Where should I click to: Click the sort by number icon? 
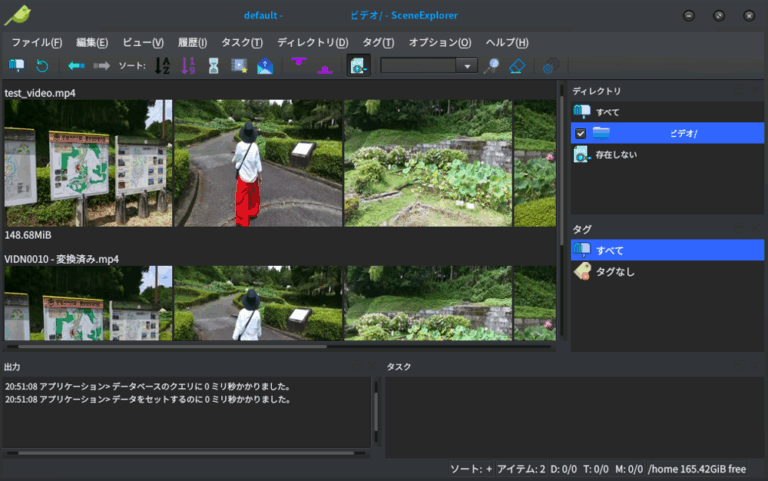coord(188,66)
